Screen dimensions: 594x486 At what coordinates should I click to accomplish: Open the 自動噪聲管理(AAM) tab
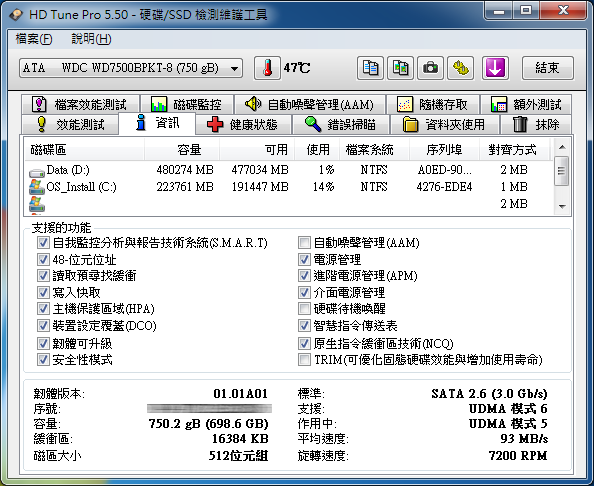coord(310,104)
